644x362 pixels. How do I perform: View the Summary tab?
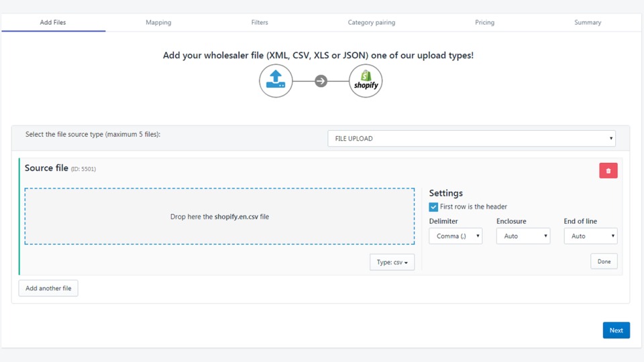coord(587,22)
